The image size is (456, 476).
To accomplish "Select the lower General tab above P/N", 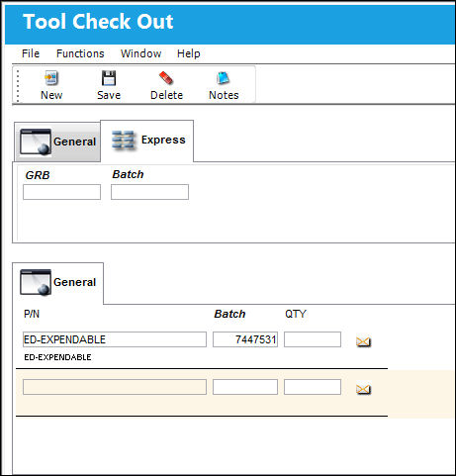I will [x=57, y=283].
